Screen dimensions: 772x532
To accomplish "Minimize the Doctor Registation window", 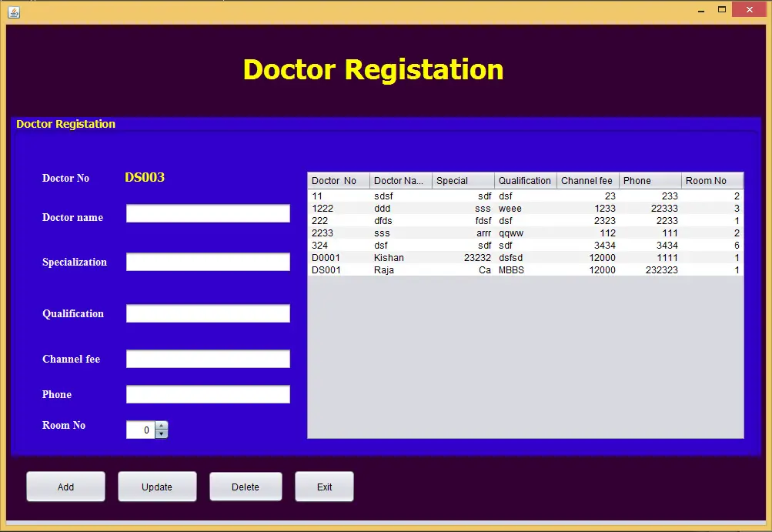I will 700,9.
